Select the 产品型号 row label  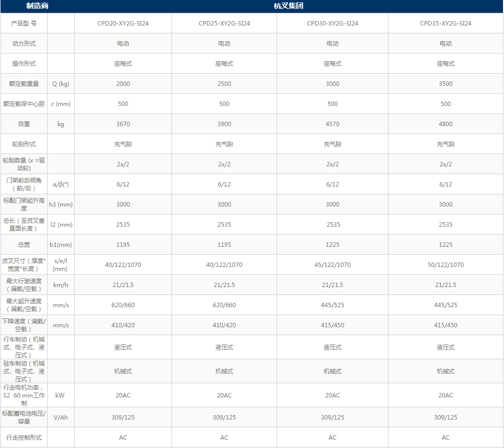pyautogui.click(x=23, y=23)
